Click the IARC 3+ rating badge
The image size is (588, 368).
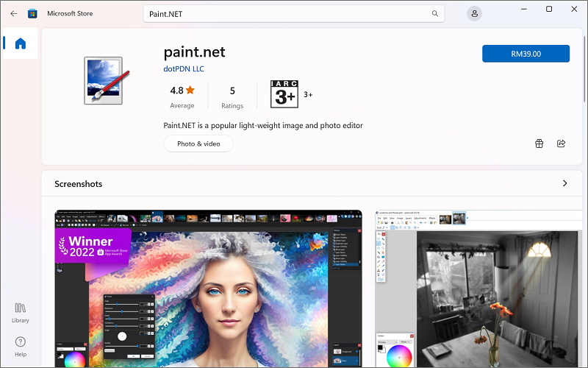(x=284, y=94)
